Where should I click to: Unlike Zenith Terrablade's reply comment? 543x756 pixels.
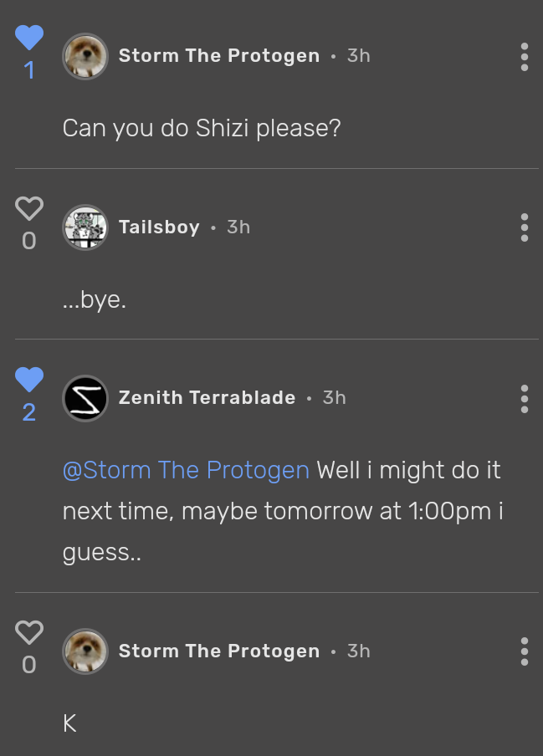(x=29, y=380)
